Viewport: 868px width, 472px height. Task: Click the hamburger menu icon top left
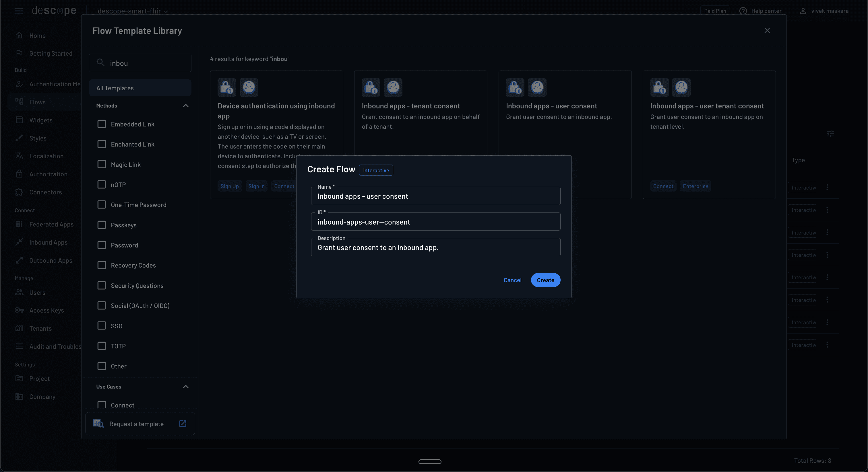tap(19, 11)
